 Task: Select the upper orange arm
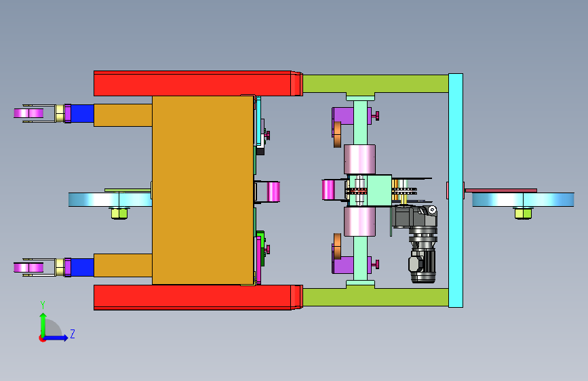pos(123,115)
